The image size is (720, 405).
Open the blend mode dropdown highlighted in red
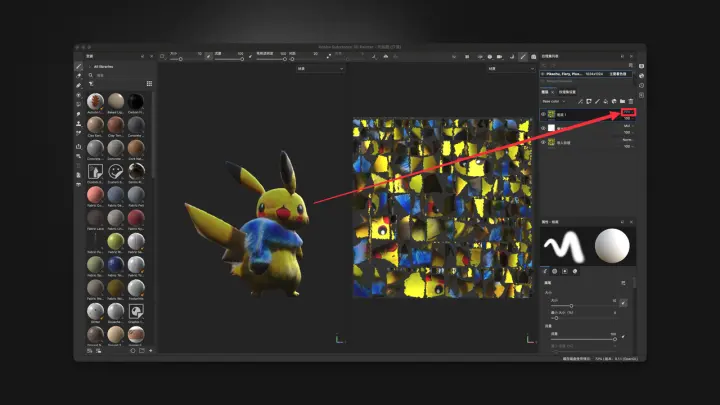coord(628,113)
